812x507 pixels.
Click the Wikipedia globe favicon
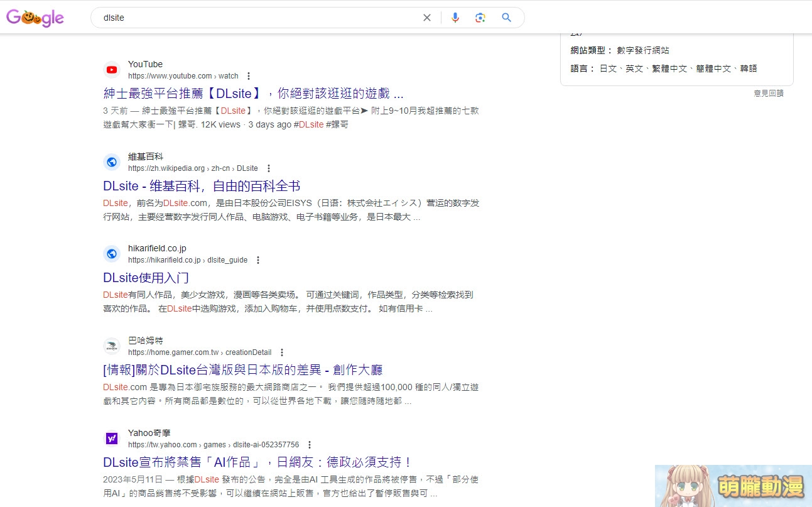111,161
